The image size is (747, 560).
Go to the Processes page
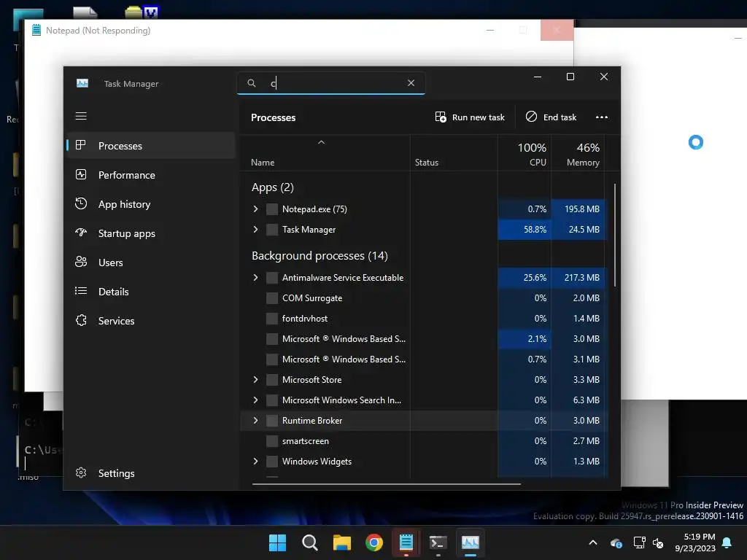[152, 146]
